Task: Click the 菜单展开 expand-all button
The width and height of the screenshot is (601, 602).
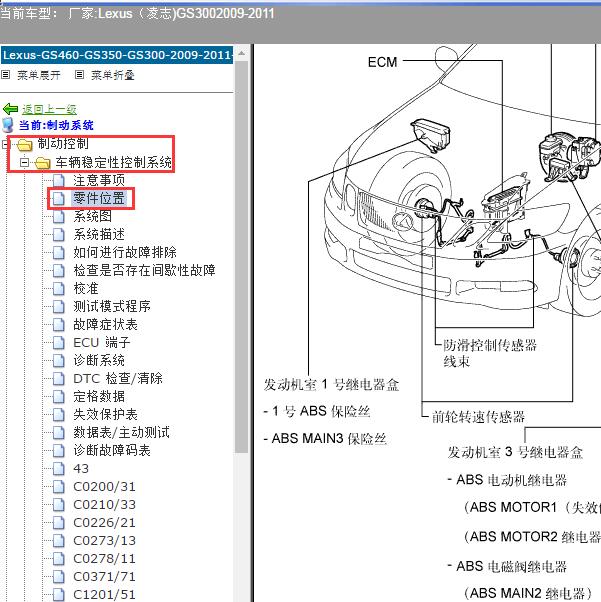Action: [x=39, y=75]
